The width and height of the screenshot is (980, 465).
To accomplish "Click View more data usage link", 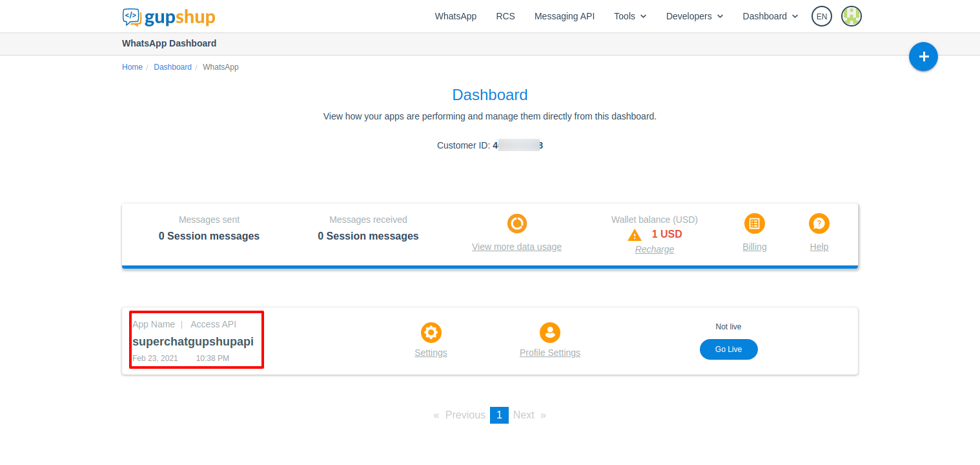I will [x=516, y=247].
